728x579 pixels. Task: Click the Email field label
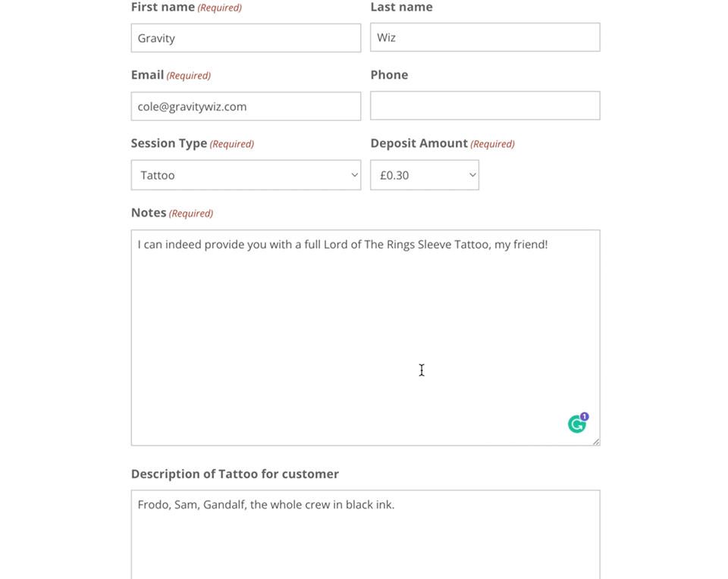tap(147, 75)
